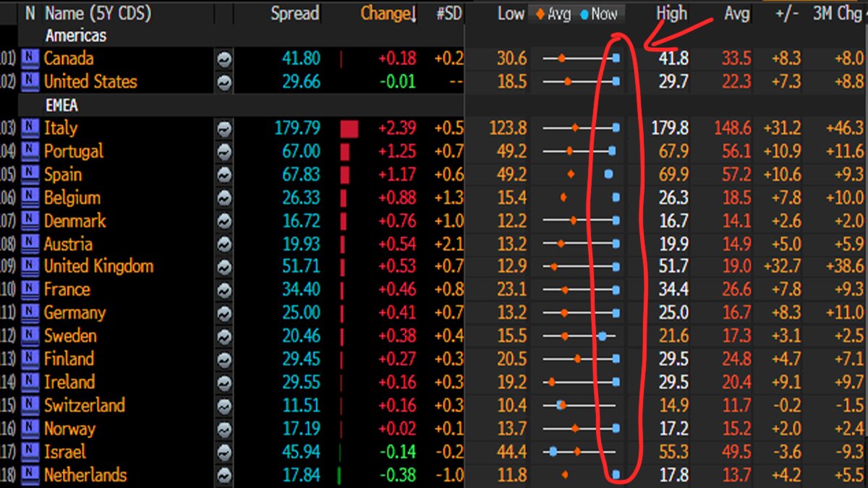This screenshot has height=488, width=868.
Task: Click the N news icon beside Switzerland
Action: coord(30,405)
